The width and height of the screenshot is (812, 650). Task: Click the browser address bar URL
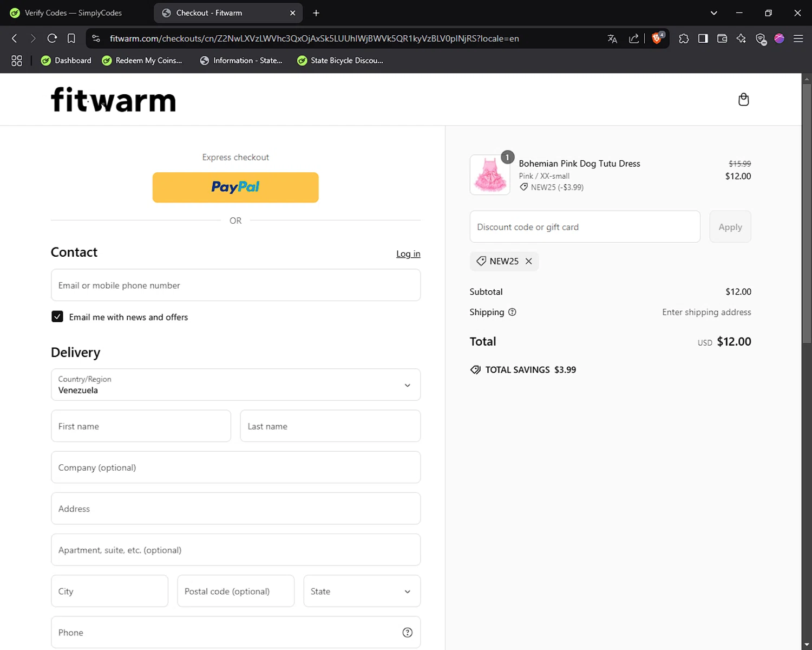pos(314,38)
